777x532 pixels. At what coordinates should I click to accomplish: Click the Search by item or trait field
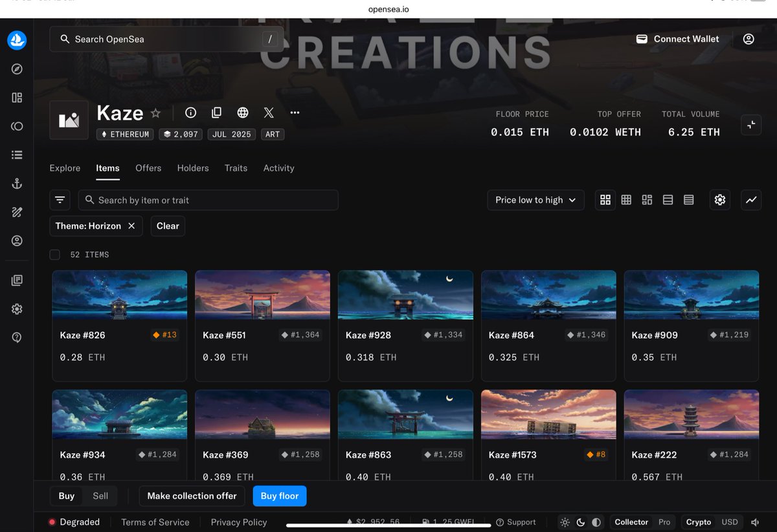(208, 200)
